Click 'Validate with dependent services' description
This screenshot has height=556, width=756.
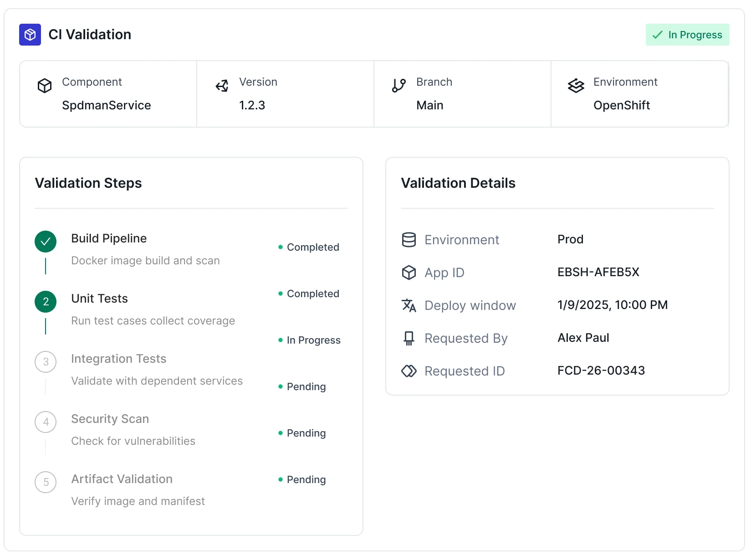pos(157,381)
